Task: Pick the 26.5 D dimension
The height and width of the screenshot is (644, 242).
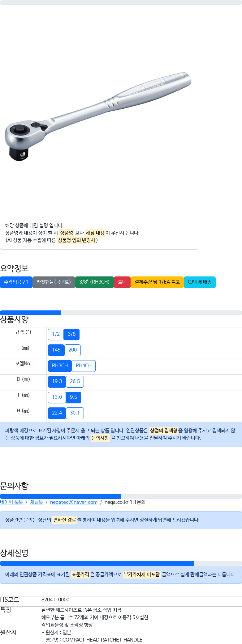Action: pos(75,381)
